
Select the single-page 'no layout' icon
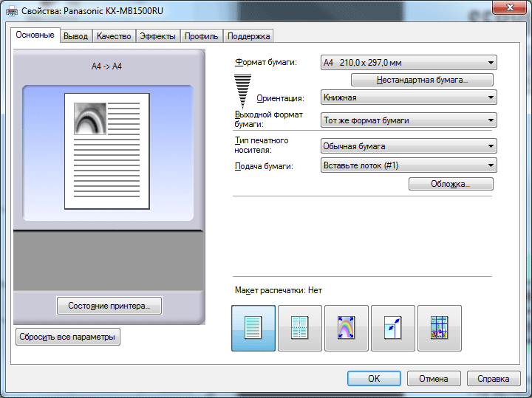coord(253,328)
